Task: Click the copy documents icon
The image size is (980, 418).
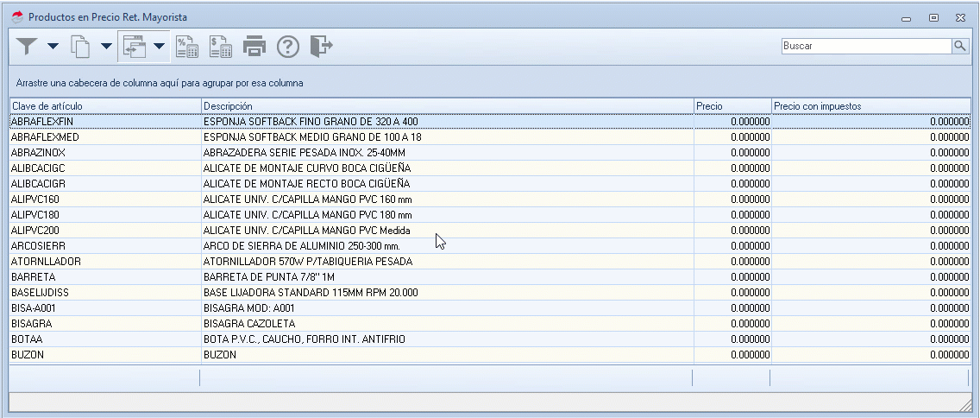Action: coord(80,47)
